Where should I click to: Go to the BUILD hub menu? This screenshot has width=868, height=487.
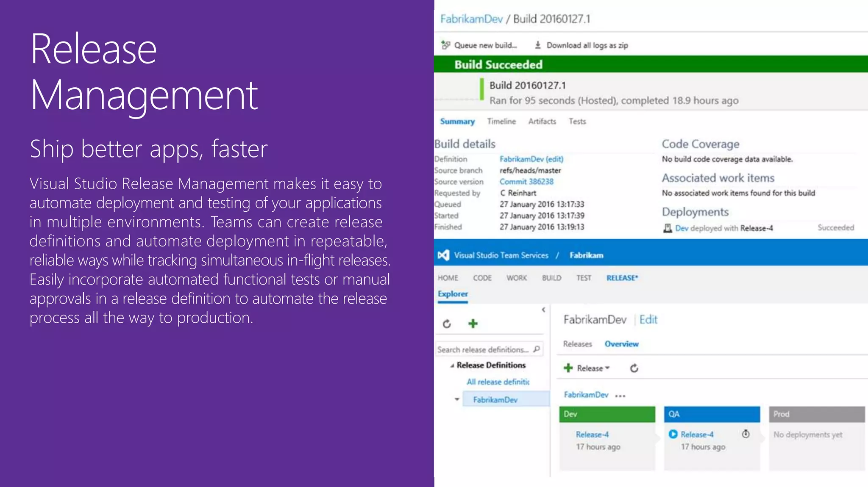pyautogui.click(x=551, y=278)
